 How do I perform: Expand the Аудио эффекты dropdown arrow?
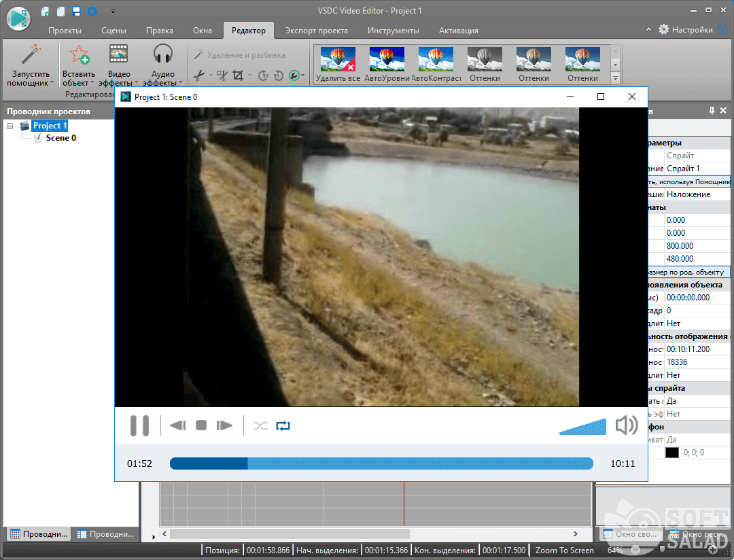coord(181,83)
